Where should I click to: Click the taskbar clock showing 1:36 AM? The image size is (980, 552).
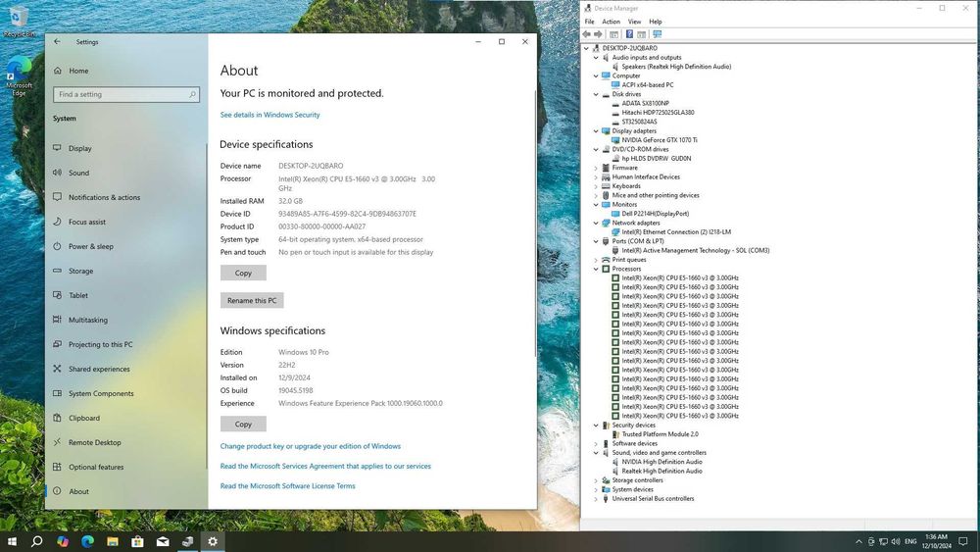tap(936, 541)
